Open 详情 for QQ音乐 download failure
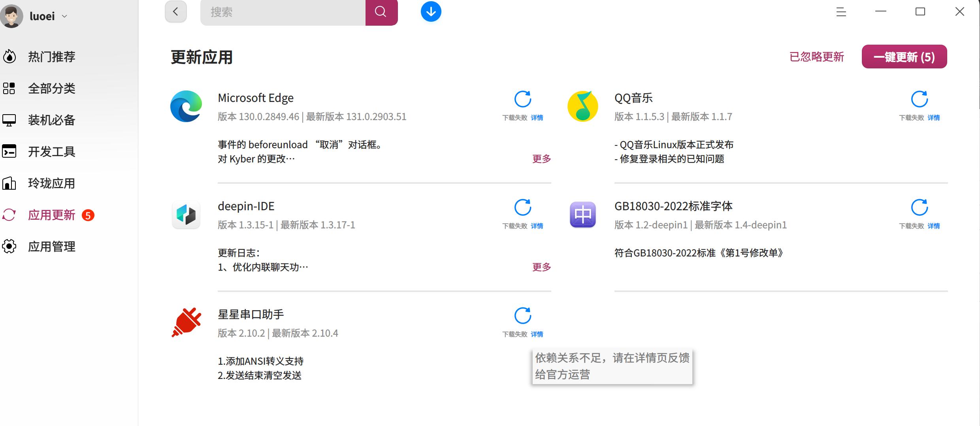This screenshot has height=426, width=980. [933, 118]
